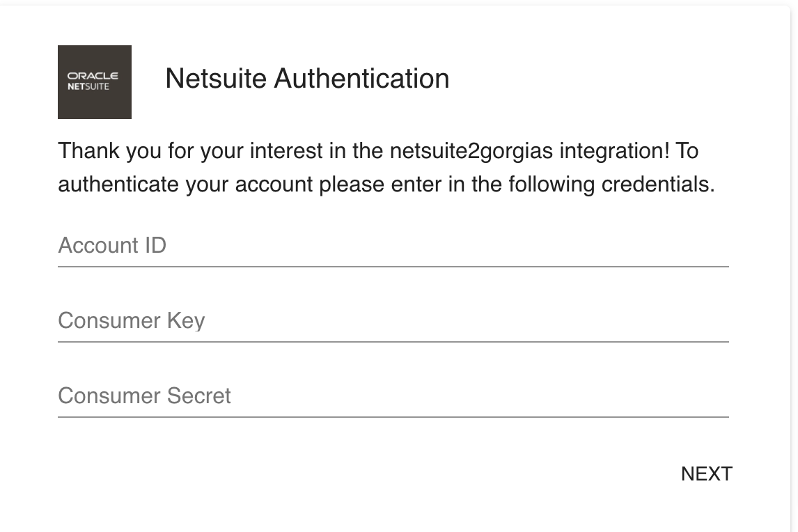This screenshot has width=798, height=532.
Task: Click the Account ID placeholder label
Action: (112, 245)
